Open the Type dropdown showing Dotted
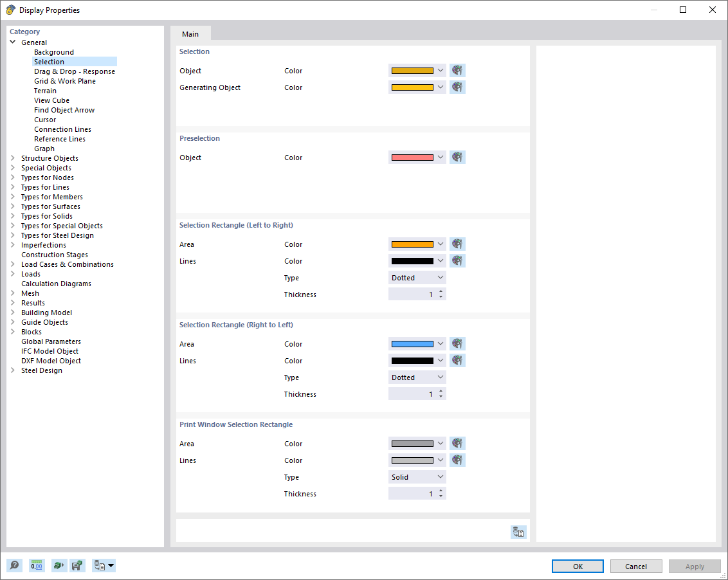728x580 pixels. click(417, 277)
